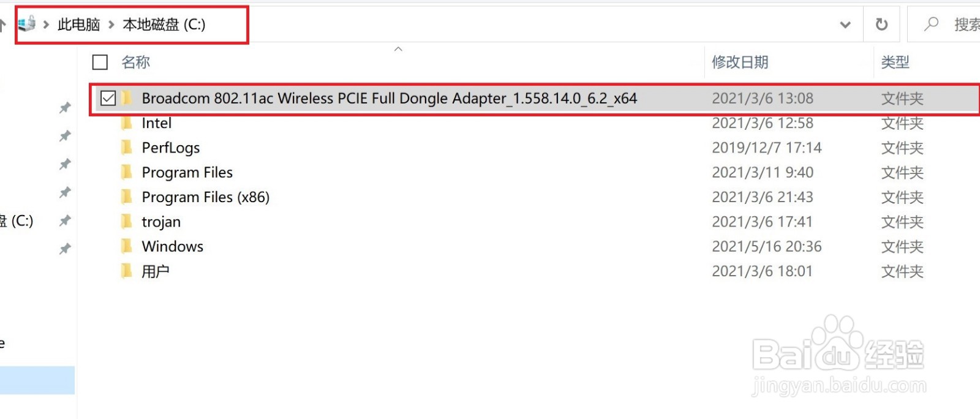This screenshot has width=980, height=419.
Task: Navigate to 此电脑 in the breadcrumb
Action: [78, 25]
